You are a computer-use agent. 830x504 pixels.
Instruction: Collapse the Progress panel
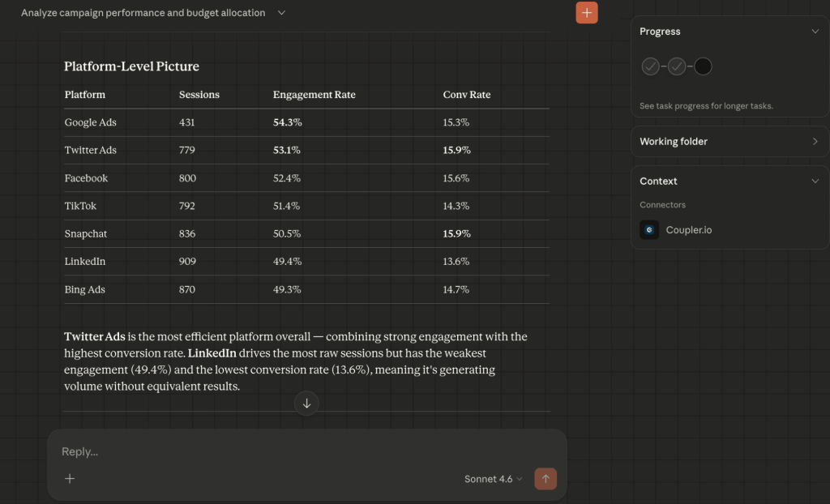(815, 32)
